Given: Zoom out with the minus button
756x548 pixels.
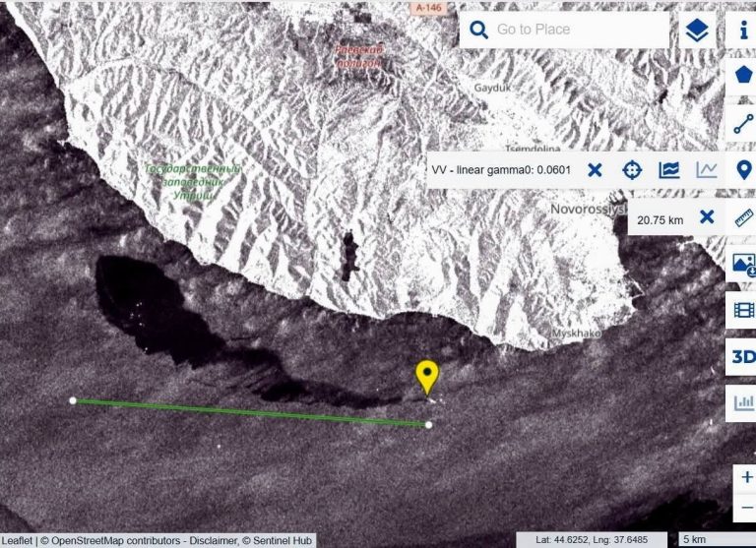Looking at the screenshot, I should pos(746,508).
